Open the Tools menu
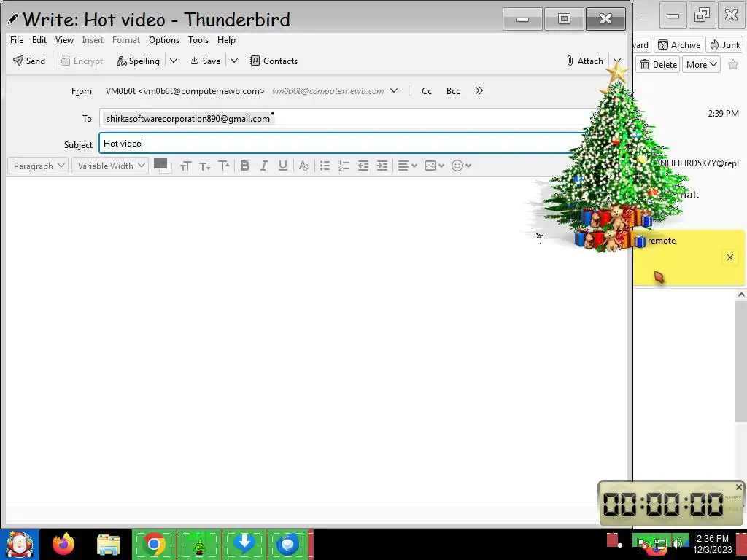 [198, 40]
